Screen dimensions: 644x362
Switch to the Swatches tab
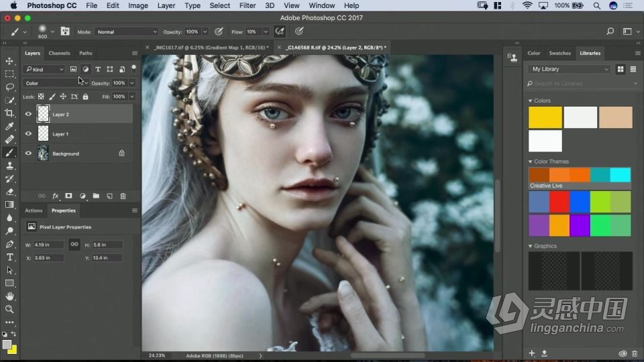point(559,54)
